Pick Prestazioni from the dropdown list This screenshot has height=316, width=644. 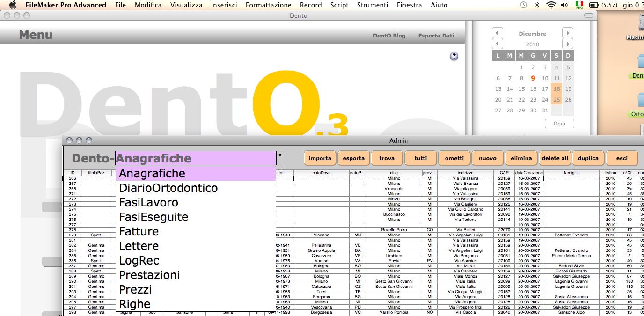196,275
